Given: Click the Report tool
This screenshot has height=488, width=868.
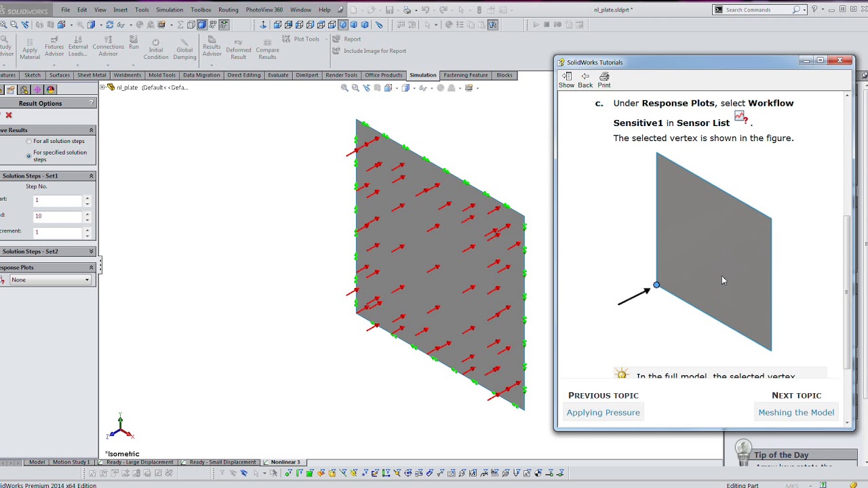Looking at the screenshot, I should [347, 39].
